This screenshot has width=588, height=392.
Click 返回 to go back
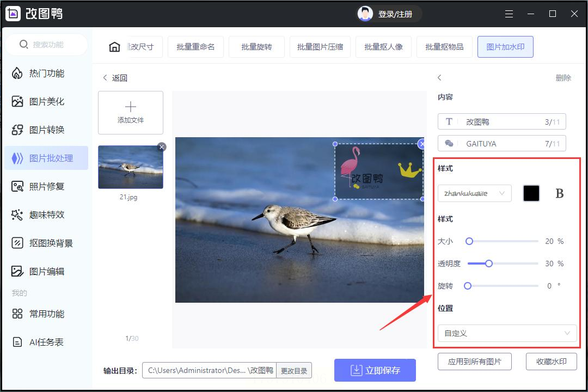tap(115, 78)
